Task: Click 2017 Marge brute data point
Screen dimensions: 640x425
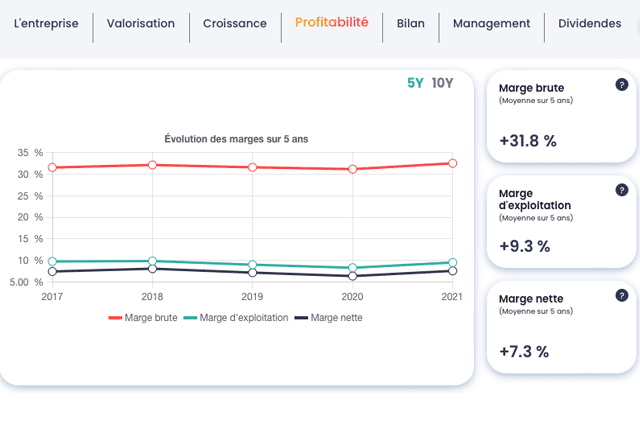Action: (x=52, y=167)
